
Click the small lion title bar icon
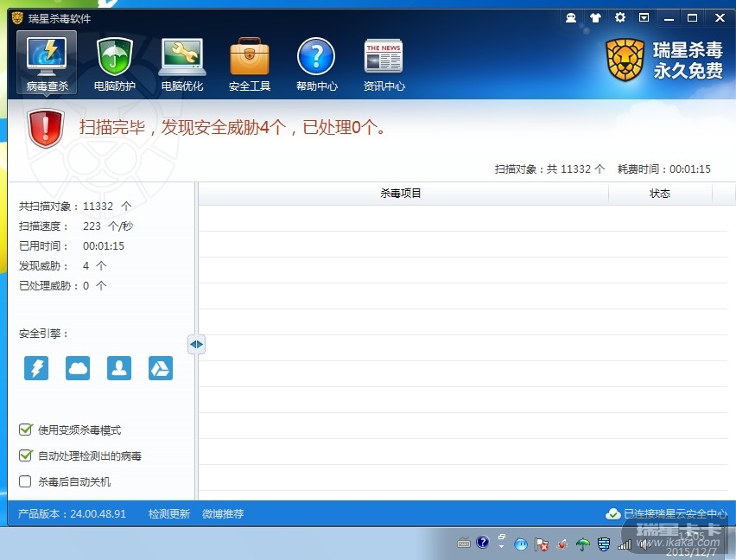pyautogui.click(x=17, y=18)
